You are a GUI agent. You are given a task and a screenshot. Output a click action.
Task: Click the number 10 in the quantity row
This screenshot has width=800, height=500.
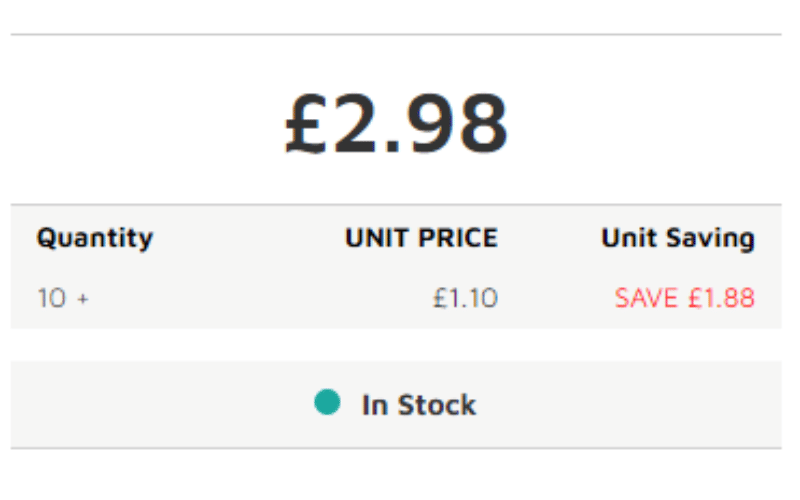coord(52,298)
